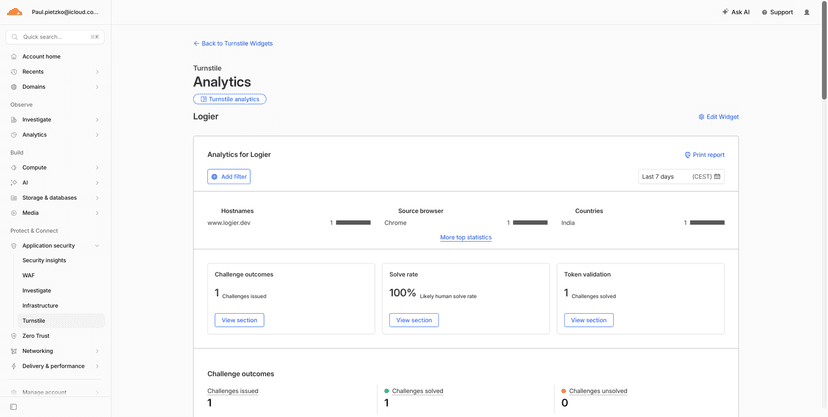Open the Infrastructure submenu item
The width and height of the screenshot is (828, 417).
[x=40, y=306]
